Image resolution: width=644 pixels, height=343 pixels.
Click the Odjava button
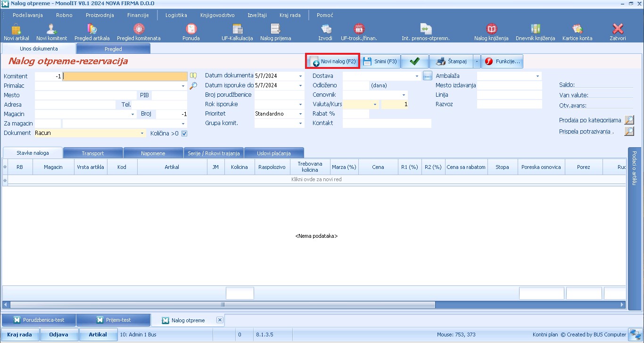[58, 335]
